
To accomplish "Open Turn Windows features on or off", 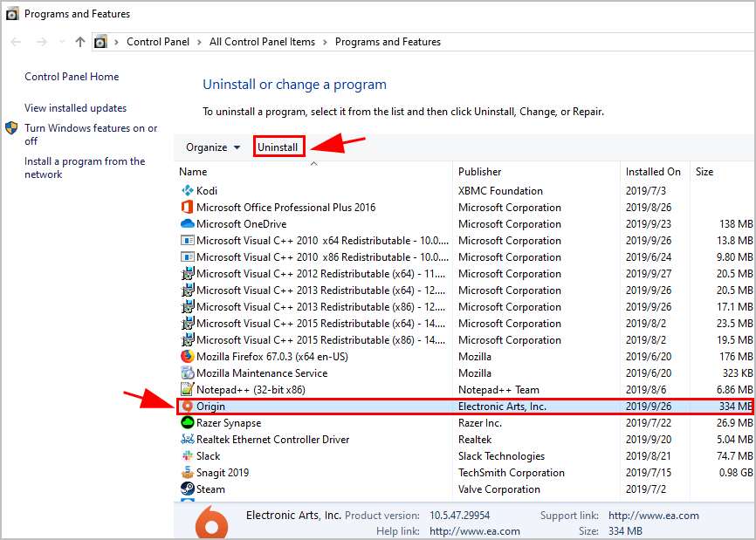I will point(91,134).
